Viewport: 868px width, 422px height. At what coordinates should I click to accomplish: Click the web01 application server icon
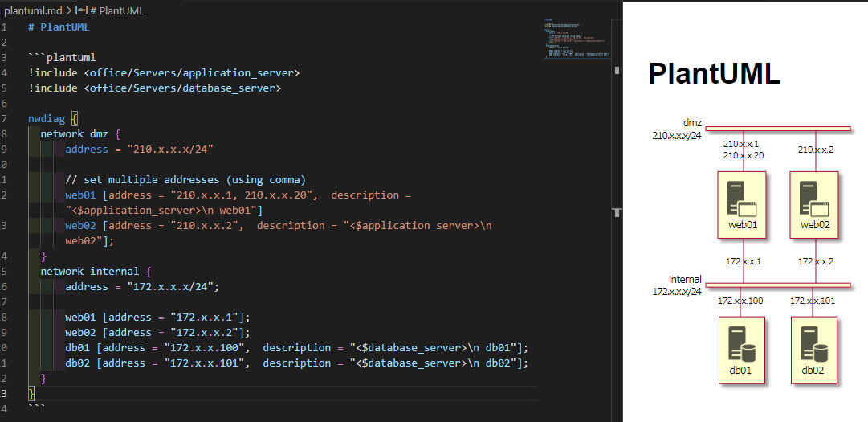click(x=743, y=198)
